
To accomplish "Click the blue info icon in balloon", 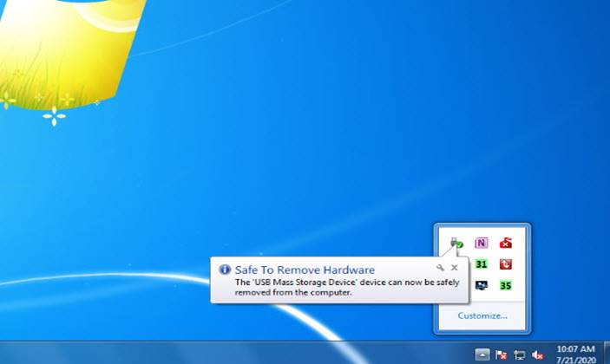I will point(225,270).
